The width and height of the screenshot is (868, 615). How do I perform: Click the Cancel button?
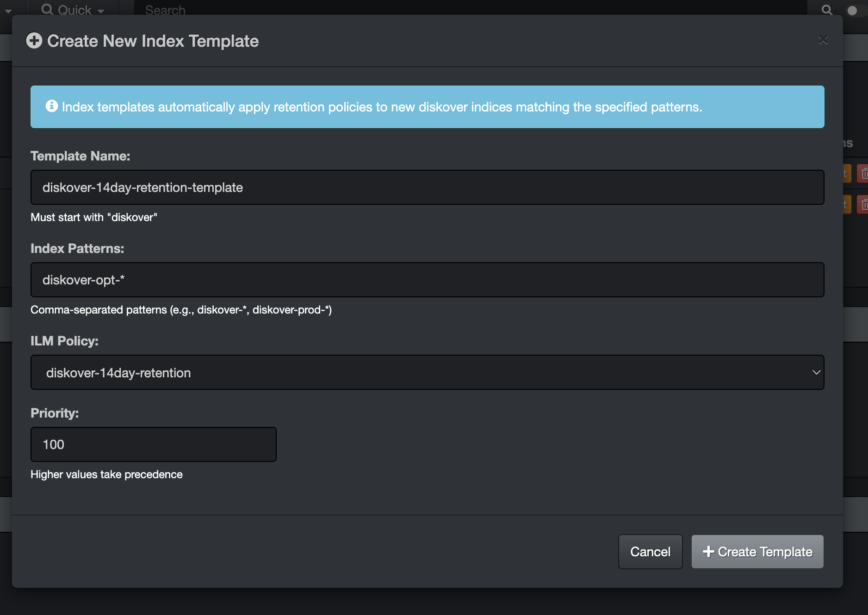650,552
